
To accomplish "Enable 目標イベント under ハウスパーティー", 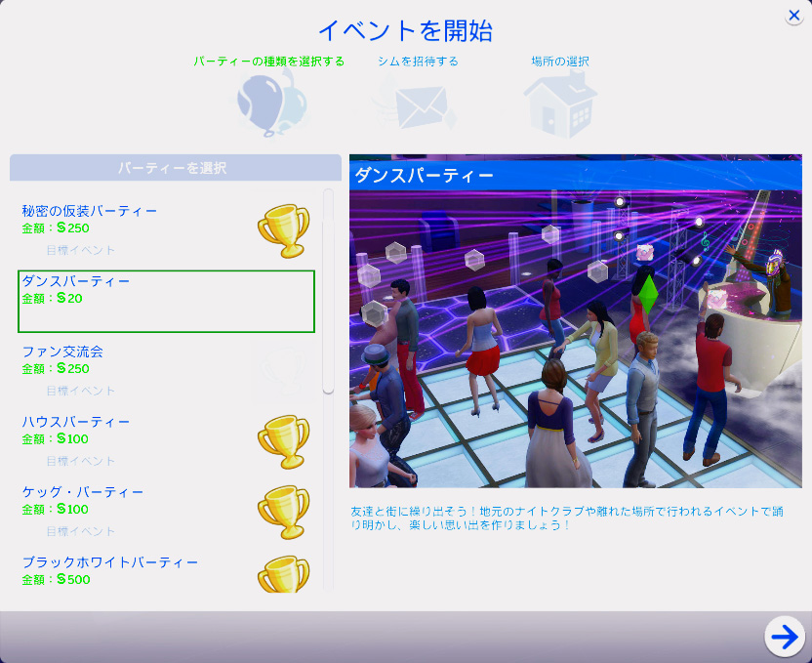I will point(80,461).
